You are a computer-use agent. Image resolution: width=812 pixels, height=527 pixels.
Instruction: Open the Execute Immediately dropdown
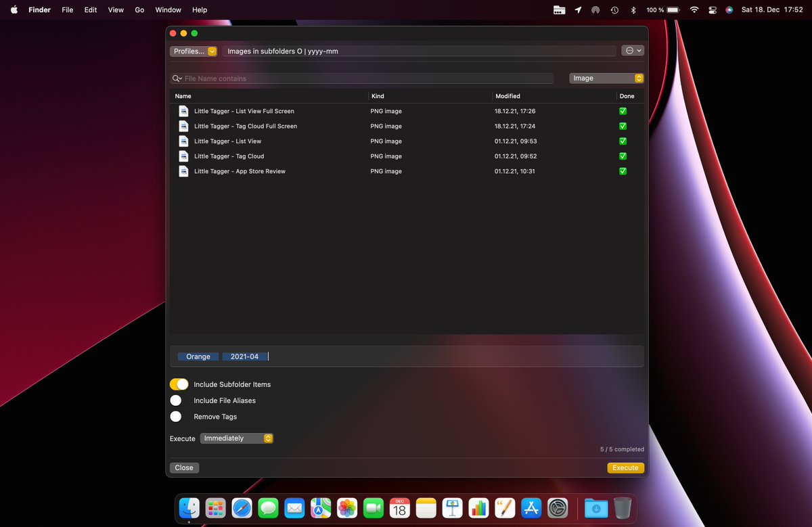click(x=237, y=438)
